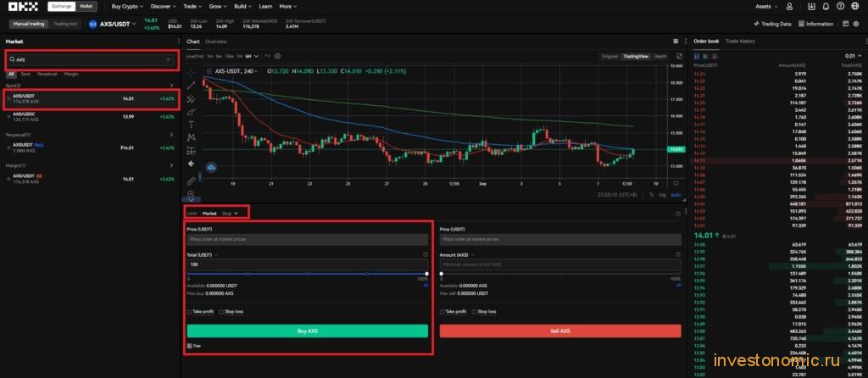This screenshot has width=868, height=378.
Task: Switch chart to Depth view
Action: pyautogui.click(x=659, y=56)
